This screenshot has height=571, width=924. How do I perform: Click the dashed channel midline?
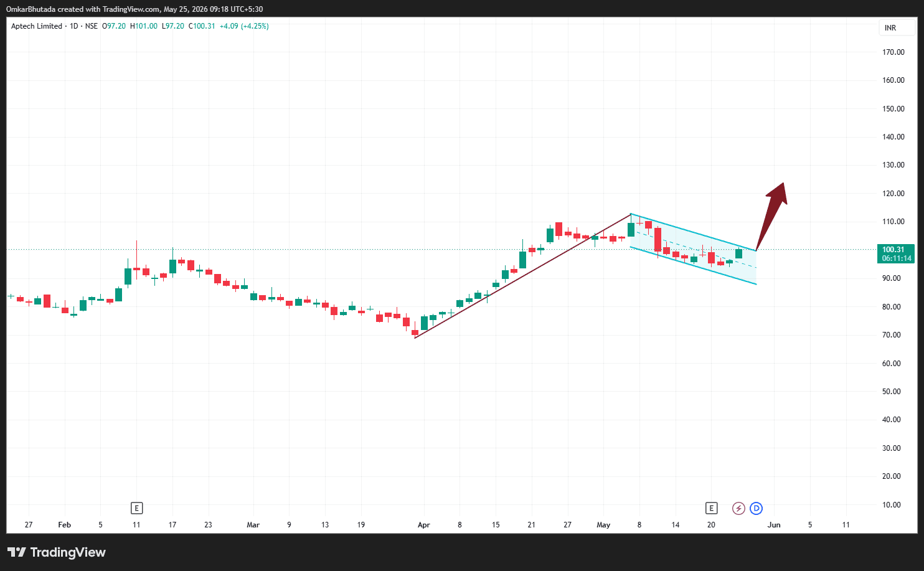693,249
